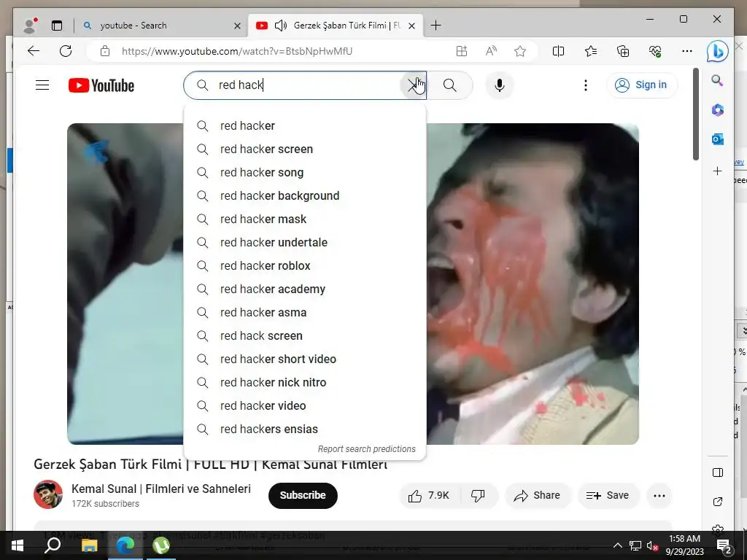The width and height of the screenshot is (747, 560).
Task: Clear the search box with the X
Action: coord(413,85)
